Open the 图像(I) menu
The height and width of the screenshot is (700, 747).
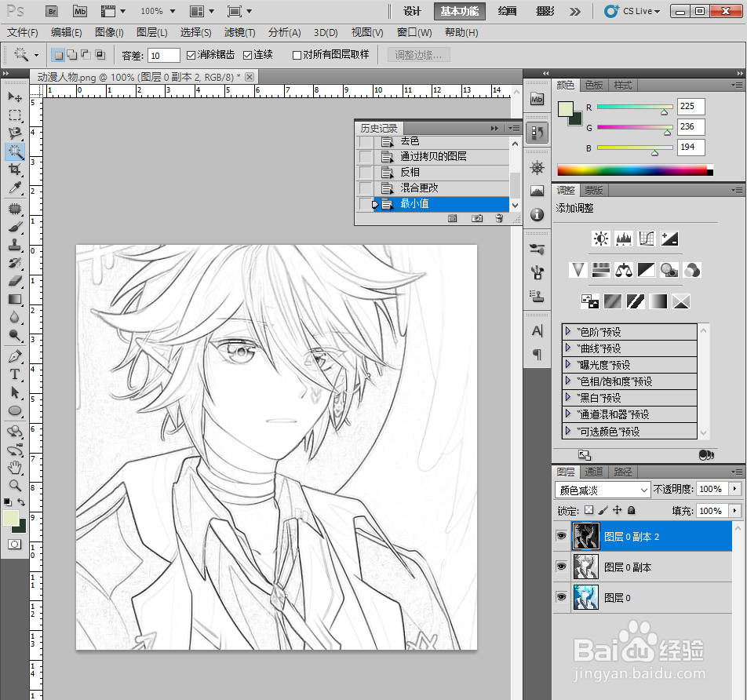click(109, 32)
